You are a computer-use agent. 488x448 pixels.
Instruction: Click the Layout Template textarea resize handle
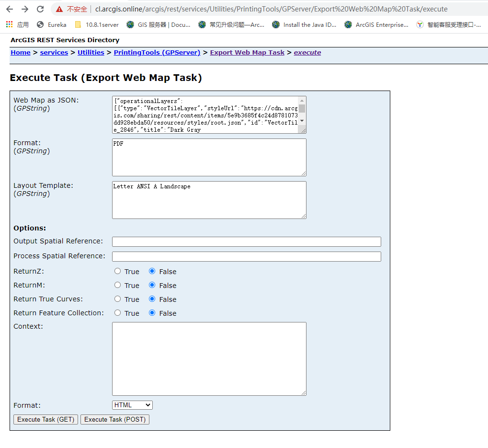(304, 217)
